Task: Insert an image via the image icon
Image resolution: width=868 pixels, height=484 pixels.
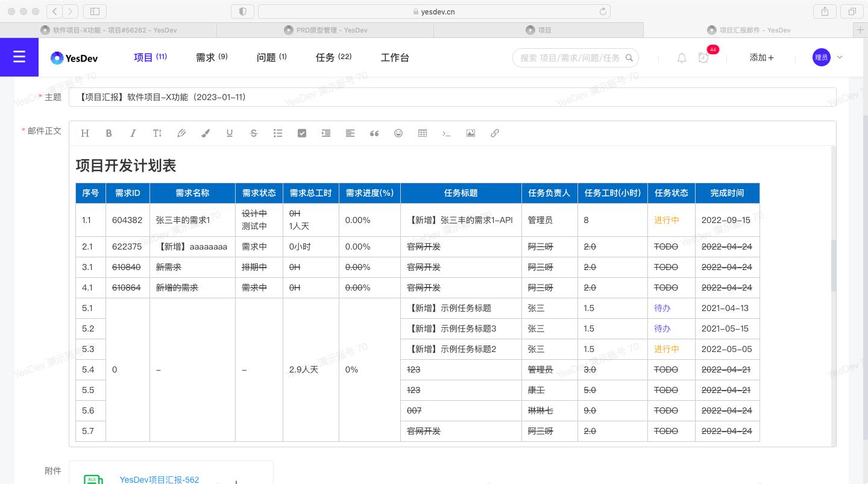Action: click(x=471, y=133)
